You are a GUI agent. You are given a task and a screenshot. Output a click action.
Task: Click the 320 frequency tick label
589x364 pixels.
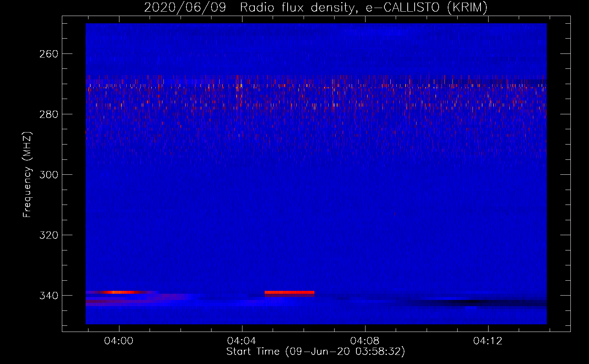pos(49,235)
